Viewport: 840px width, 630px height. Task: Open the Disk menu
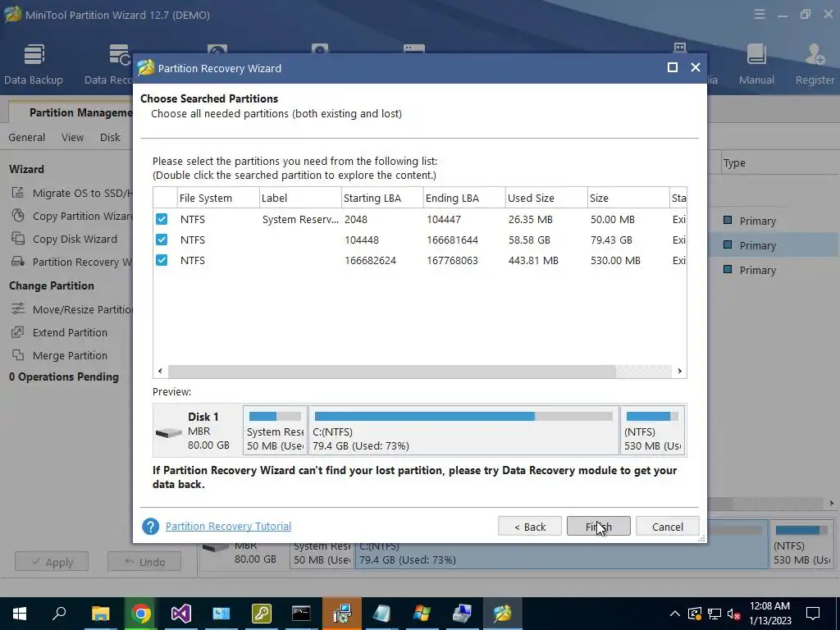pyautogui.click(x=110, y=137)
